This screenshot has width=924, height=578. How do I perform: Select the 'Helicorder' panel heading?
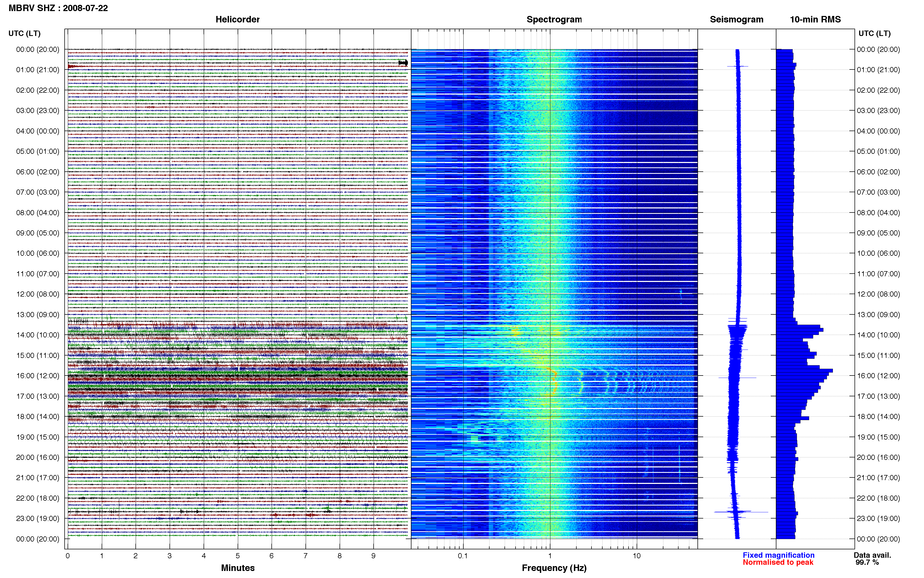point(237,19)
